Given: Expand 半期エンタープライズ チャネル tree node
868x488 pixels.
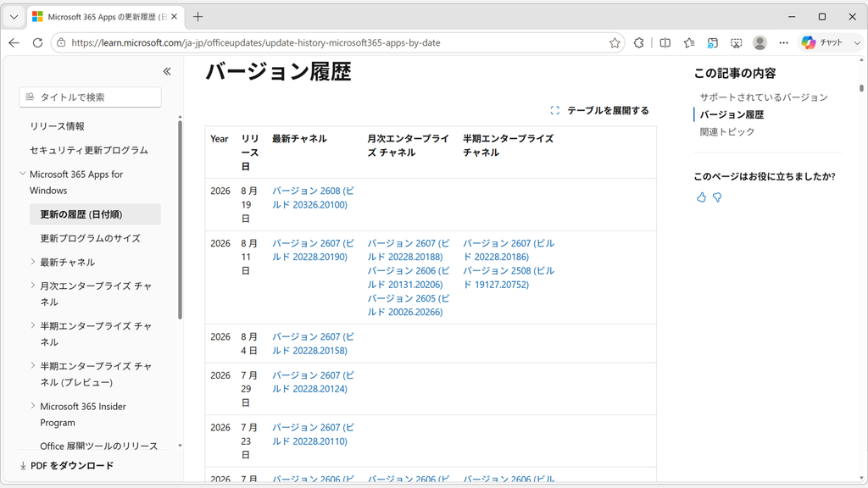Looking at the screenshot, I should coord(33,325).
